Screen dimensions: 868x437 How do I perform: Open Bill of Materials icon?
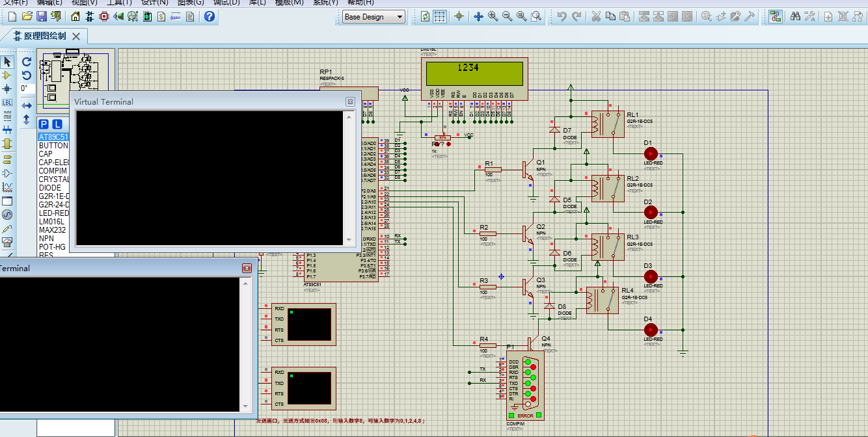pos(161,16)
